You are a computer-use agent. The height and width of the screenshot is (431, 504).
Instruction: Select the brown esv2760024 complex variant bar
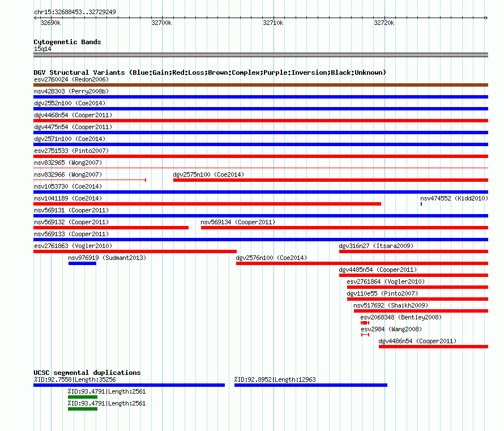[x=260, y=85]
